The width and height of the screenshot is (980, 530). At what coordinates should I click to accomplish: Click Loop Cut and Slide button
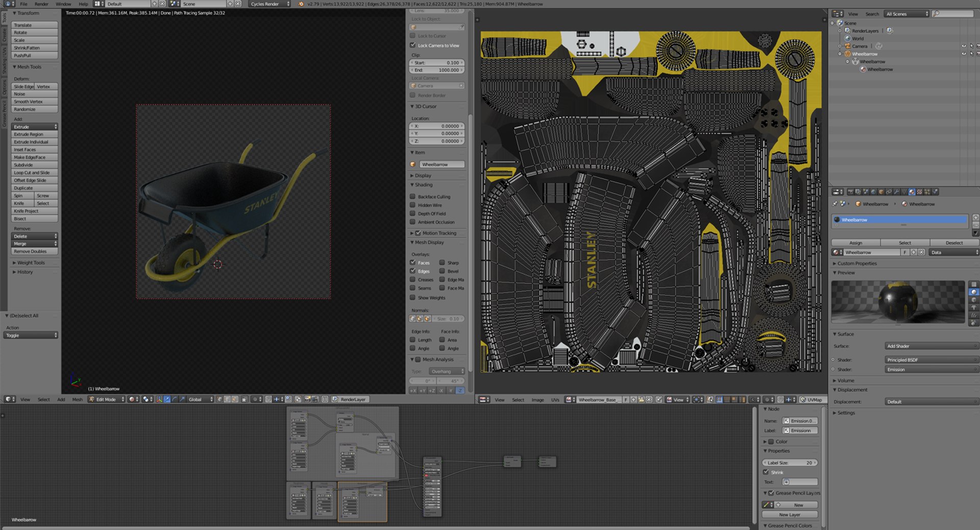pyautogui.click(x=34, y=173)
